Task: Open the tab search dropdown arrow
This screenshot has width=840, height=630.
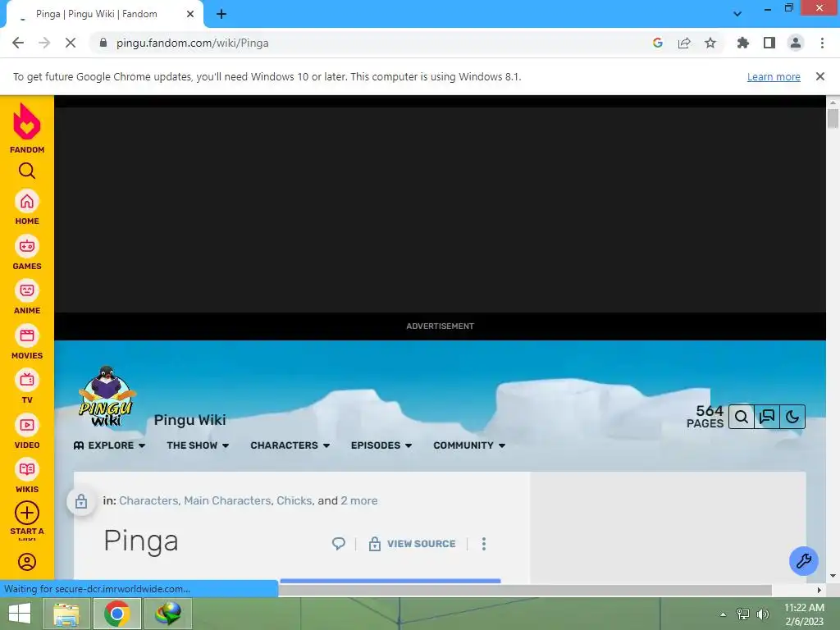Action: [737, 13]
